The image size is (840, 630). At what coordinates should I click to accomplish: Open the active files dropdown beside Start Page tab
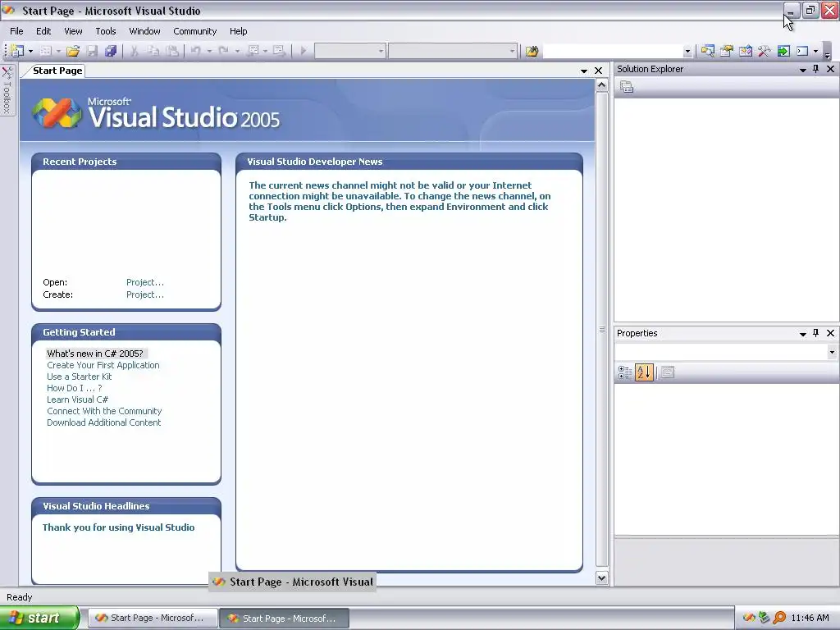pos(584,71)
